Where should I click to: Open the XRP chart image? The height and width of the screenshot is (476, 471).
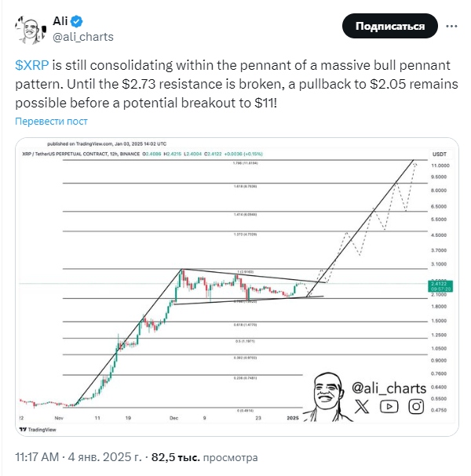coord(237,287)
